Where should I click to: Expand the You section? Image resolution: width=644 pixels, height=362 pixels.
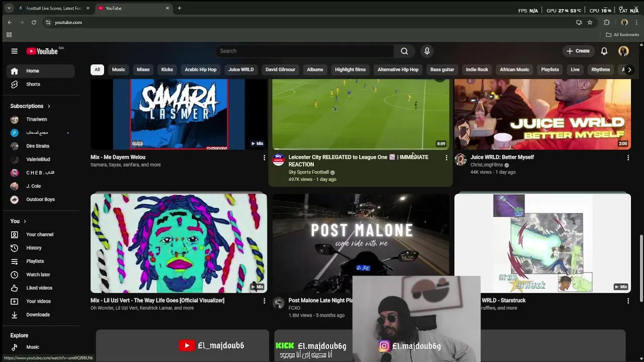pos(18,221)
